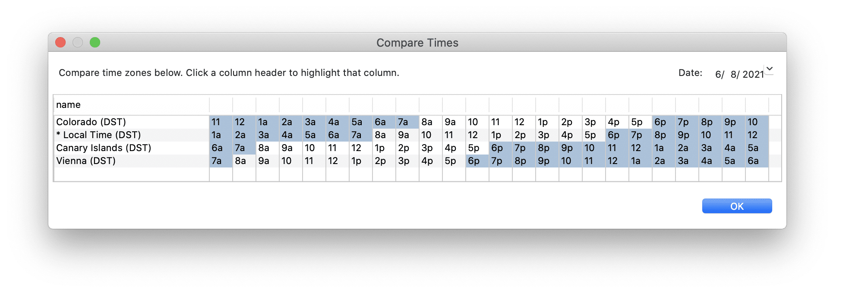Click Vienna's 6p time cell
Screen dimensions: 868x303
(477, 161)
